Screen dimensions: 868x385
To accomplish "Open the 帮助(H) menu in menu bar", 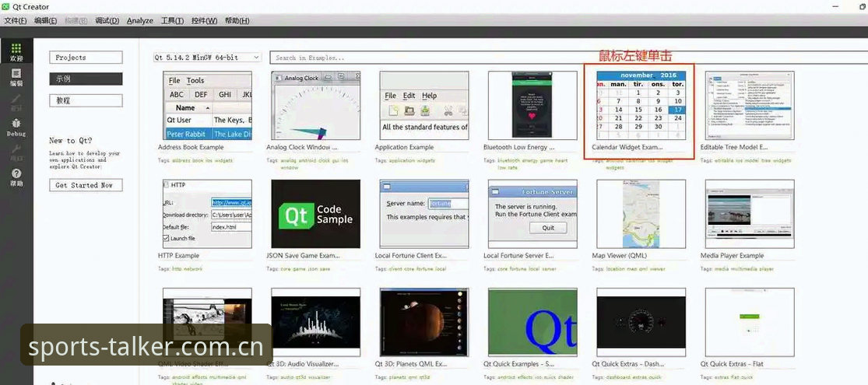I will [237, 20].
